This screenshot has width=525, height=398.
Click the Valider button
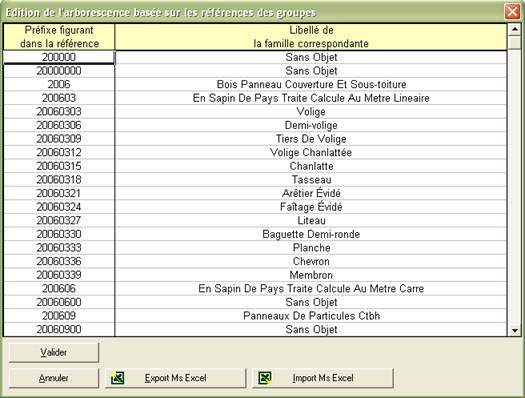coord(54,352)
